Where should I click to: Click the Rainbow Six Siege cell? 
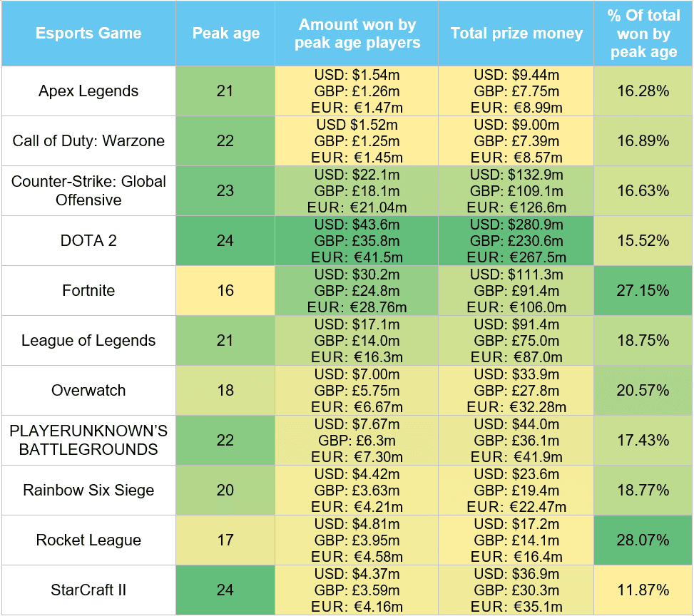pos(88,491)
